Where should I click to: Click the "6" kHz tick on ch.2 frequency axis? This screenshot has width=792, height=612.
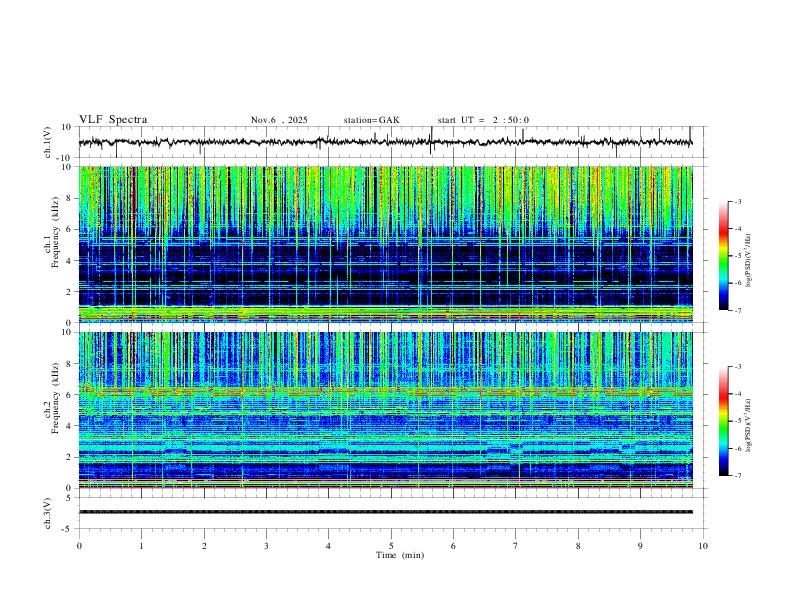70,395
